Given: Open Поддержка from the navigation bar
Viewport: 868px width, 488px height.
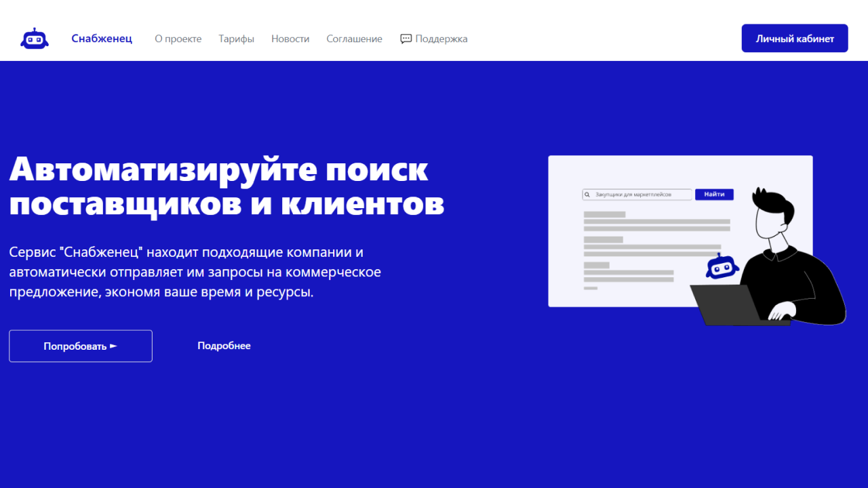Looking at the screenshot, I should pos(441,39).
